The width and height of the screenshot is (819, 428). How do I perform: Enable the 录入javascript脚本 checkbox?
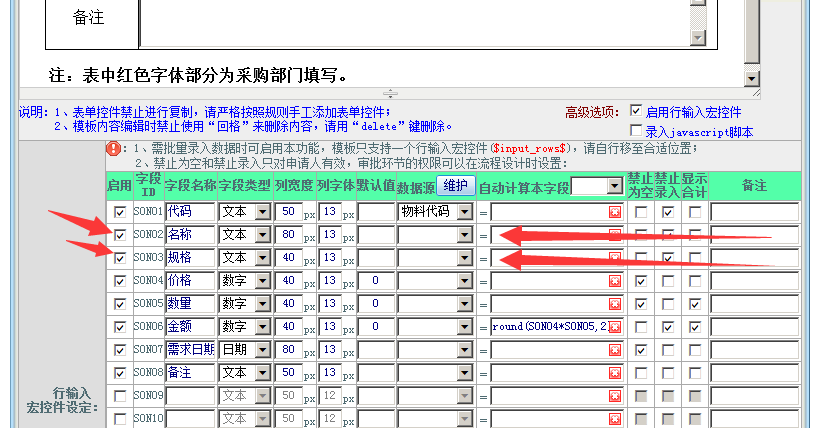636,130
